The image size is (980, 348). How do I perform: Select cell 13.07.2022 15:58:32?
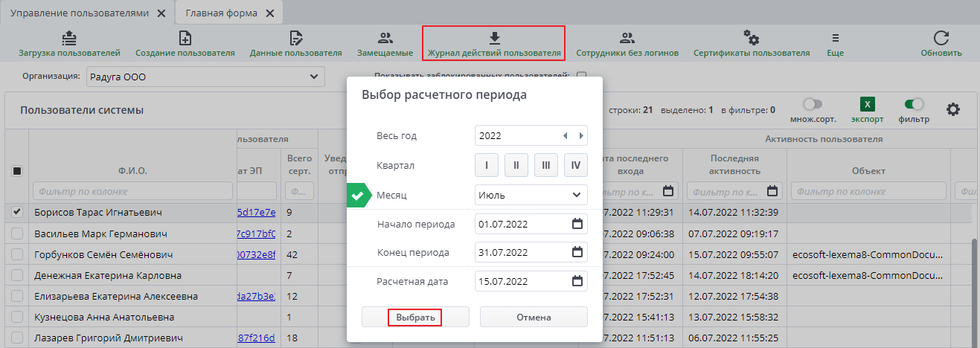(x=734, y=317)
